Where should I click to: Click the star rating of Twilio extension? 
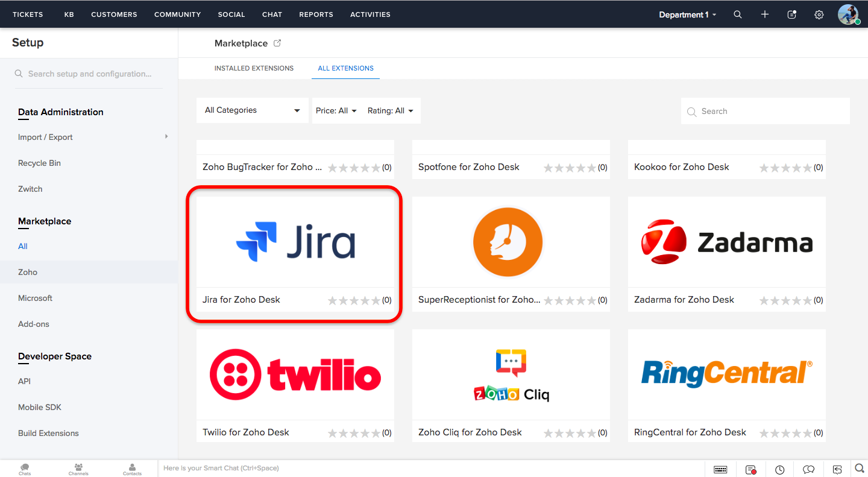coord(354,433)
